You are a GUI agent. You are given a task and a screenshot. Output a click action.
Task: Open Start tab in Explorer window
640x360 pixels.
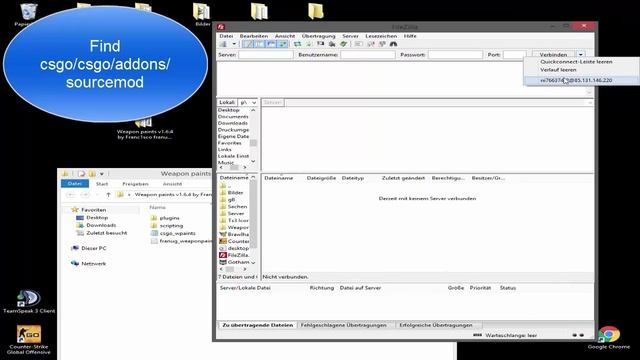click(102, 184)
